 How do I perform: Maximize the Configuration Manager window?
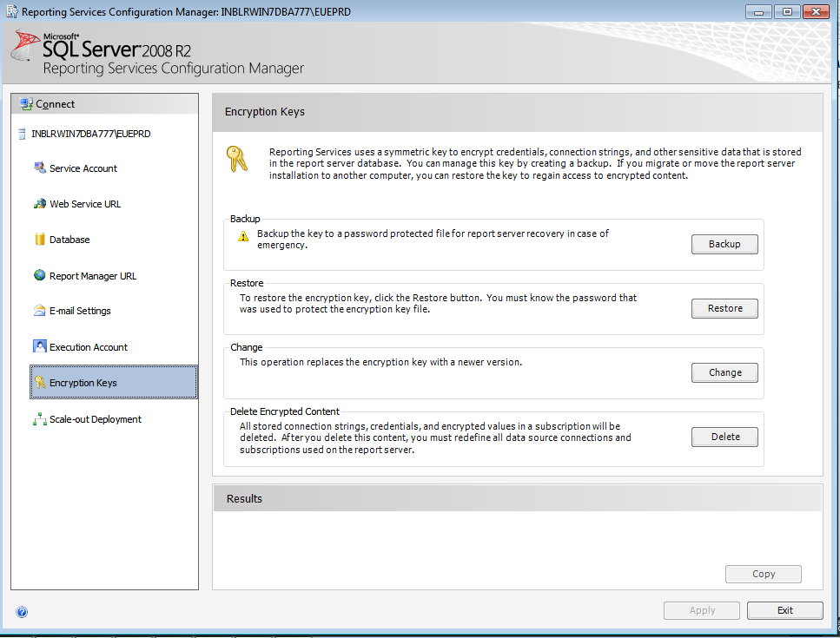pos(787,12)
